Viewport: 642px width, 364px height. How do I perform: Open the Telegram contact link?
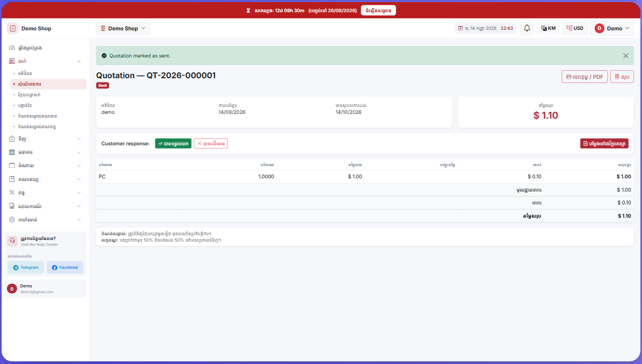click(26, 267)
